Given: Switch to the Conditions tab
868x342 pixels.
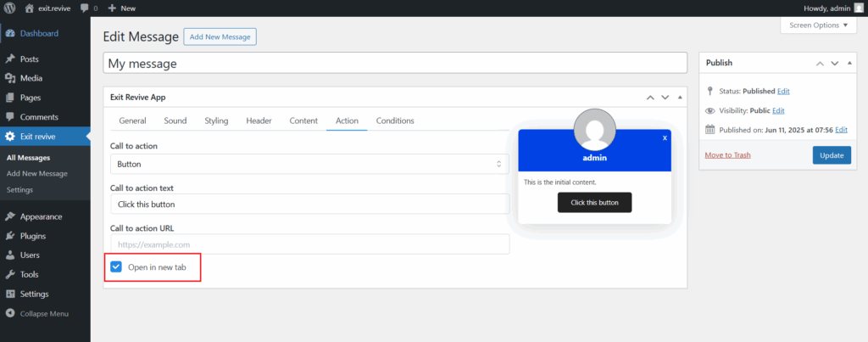Looking at the screenshot, I should point(395,121).
